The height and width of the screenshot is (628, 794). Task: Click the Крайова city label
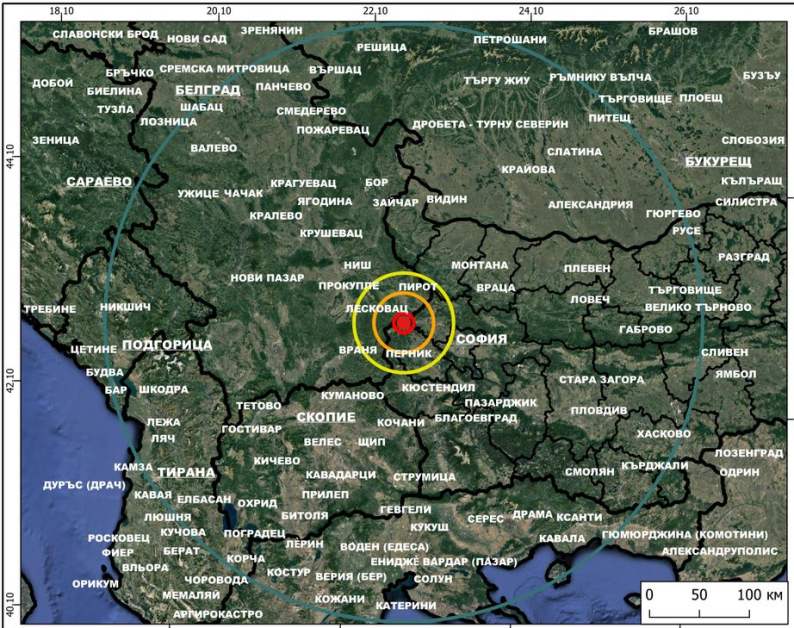527,169
